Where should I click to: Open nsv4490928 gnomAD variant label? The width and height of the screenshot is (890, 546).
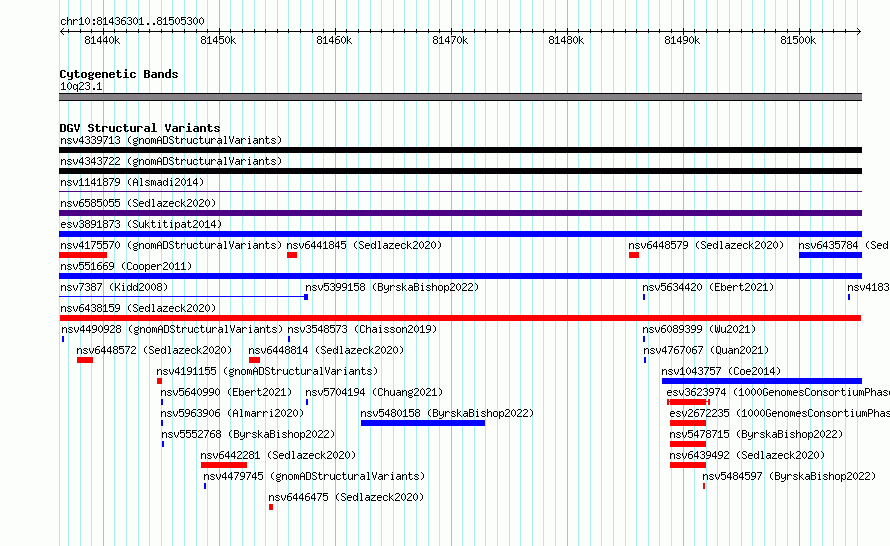[172, 329]
